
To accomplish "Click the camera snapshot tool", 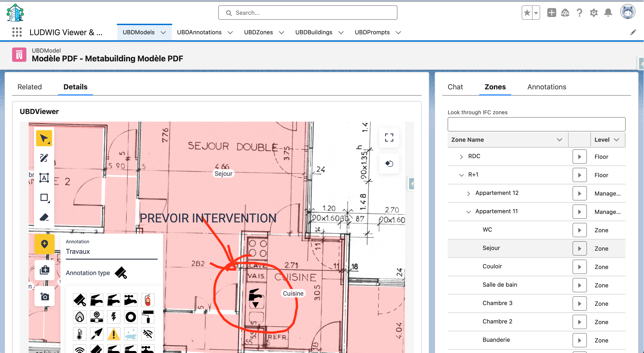I will coord(45,297).
